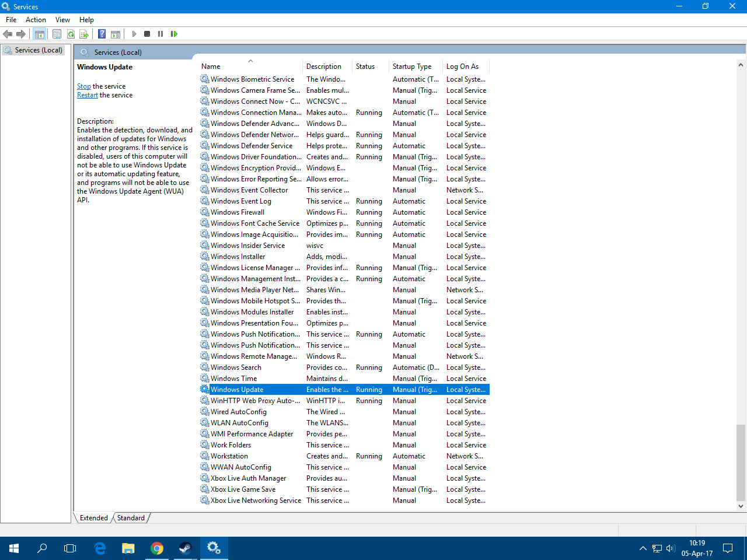Toggle Show/Hide Console Tree button
Screen dimensions: 747x560
tap(40, 34)
